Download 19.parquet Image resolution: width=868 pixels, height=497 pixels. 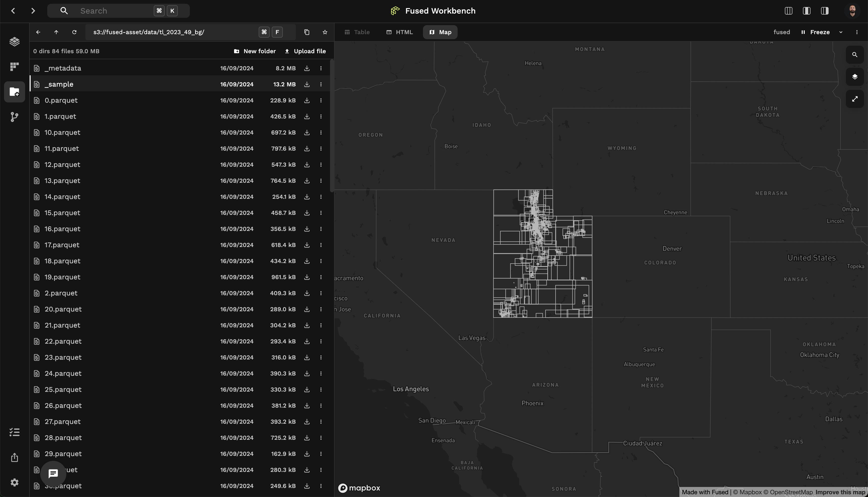coord(307,277)
